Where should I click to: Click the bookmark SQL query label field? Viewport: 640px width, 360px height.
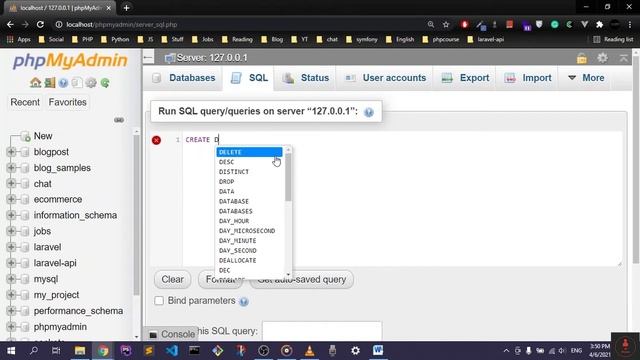(322, 331)
